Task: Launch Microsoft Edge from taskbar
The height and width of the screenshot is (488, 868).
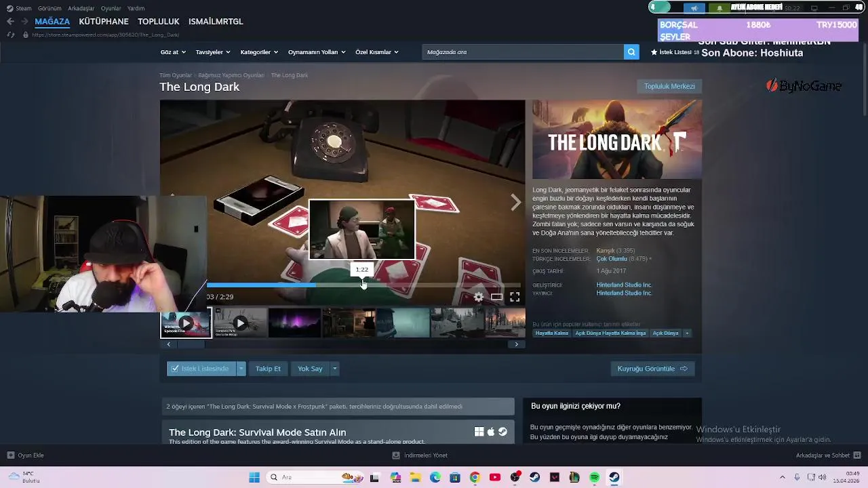Action: 435,477
